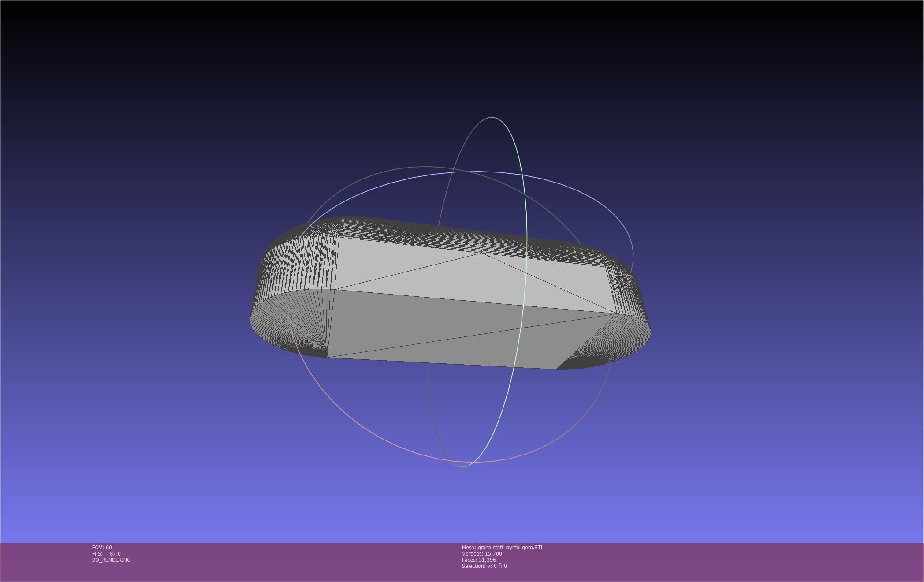Click the Selection: v: 0 f: 0 text
Image resolution: width=924 pixels, height=582 pixels.
click(484, 566)
